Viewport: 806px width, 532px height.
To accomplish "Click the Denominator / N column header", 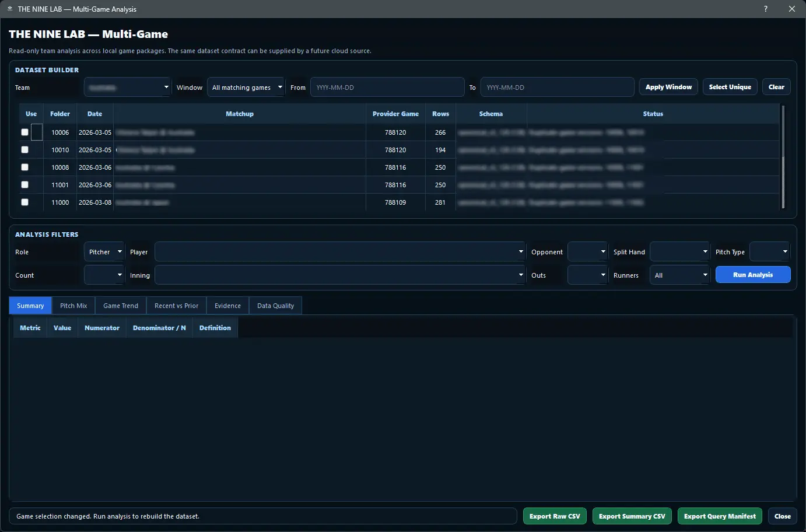I will [159, 328].
